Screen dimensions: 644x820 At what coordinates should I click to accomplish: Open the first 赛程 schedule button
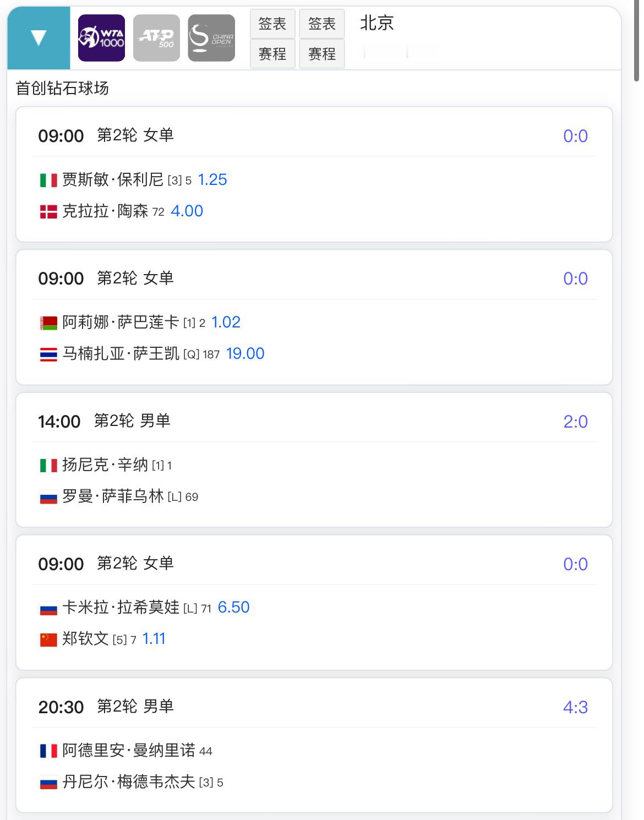pyautogui.click(x=272, y=54)
